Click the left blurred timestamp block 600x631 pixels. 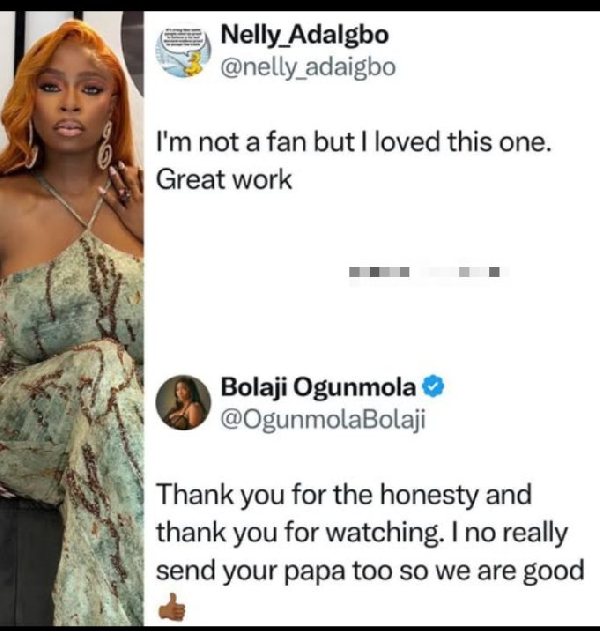tap(379, 272)
